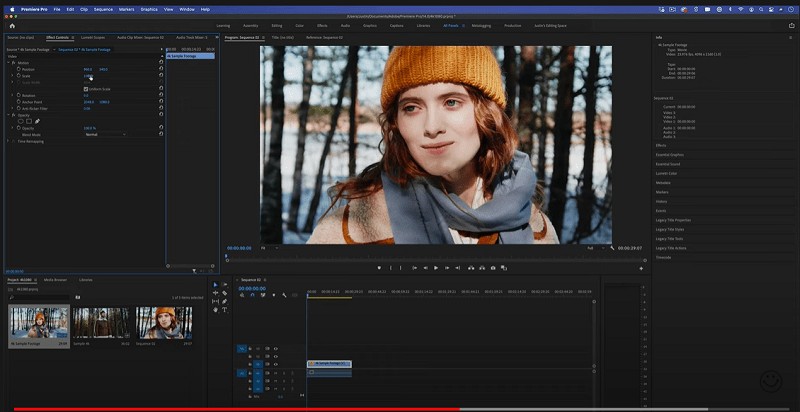
Task: Click Mark In button in Program Monitor
Action: (391, 268)
